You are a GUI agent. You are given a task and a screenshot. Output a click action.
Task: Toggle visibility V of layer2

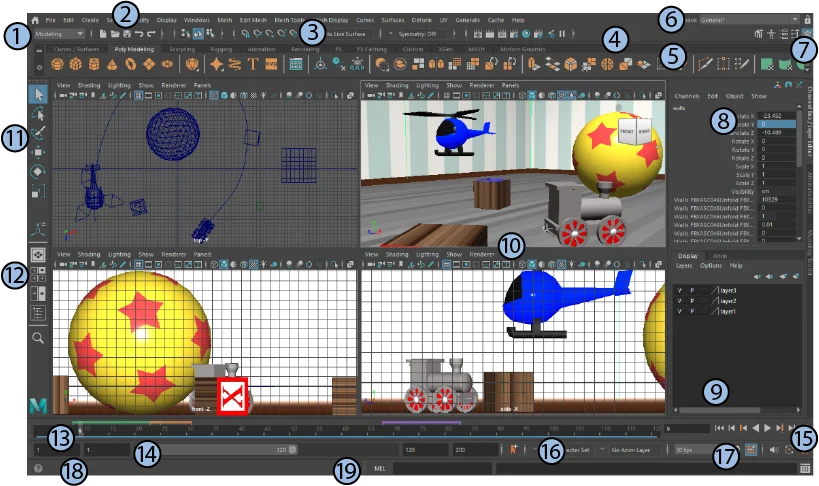pos(680,301)
